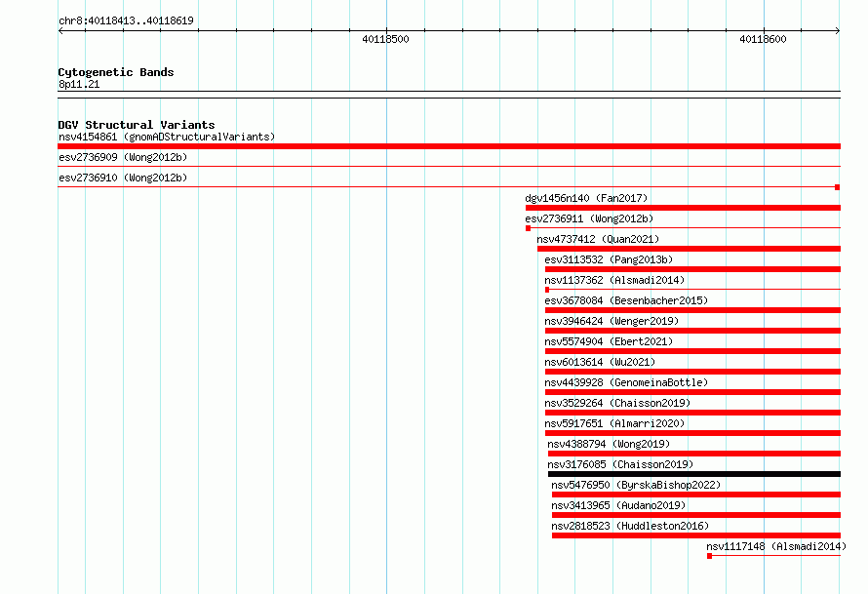The height and width of the screenshot is (594, 868).
Task: Click the DGV Structural Variants track title
Action: (137, 125)
